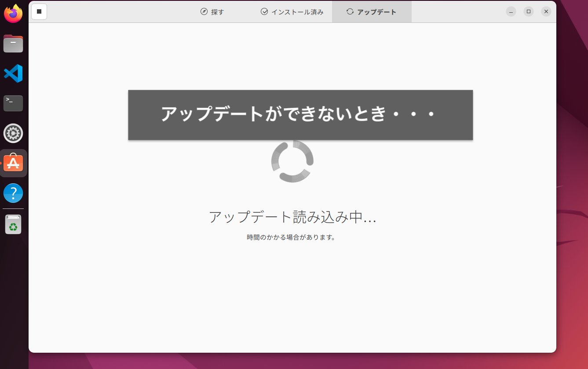The image size is (588, 369).
Task: Click the circular loading spinner
Action: [292, 161]
